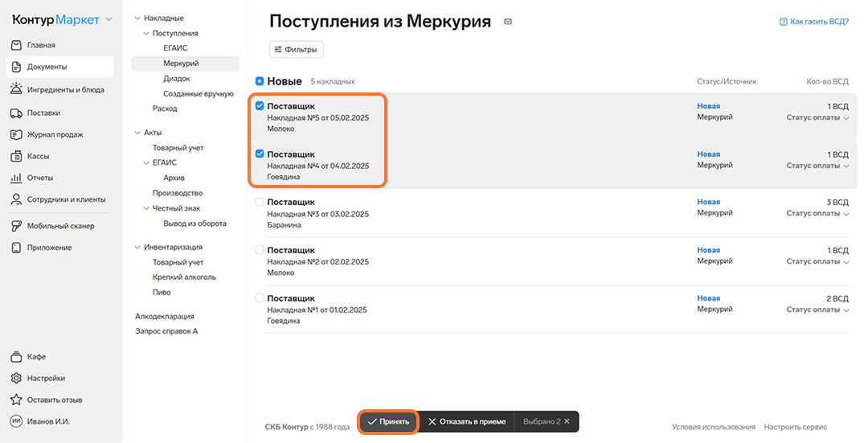The width and height of the screenshot is (868, 443).
Task: Open the Настройки gear icon
Action: [x=17, y=378]
